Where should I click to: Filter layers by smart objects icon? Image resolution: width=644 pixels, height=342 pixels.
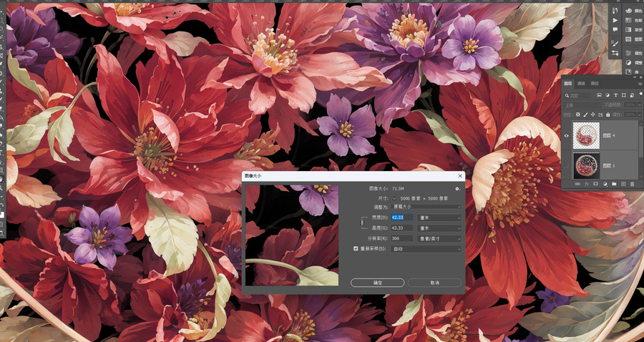point(632,95)
